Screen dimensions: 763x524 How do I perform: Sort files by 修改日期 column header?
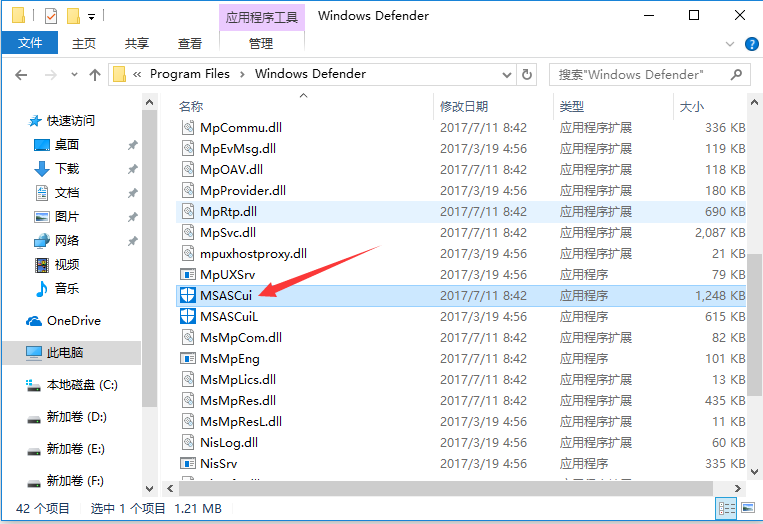click(464, 106)
